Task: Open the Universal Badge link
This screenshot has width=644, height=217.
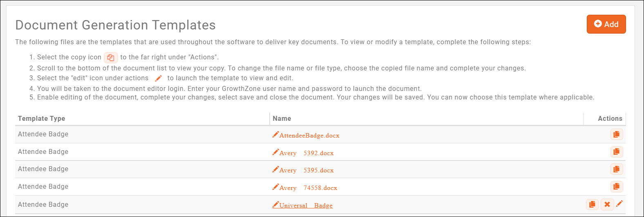Action: pos(306,206)
